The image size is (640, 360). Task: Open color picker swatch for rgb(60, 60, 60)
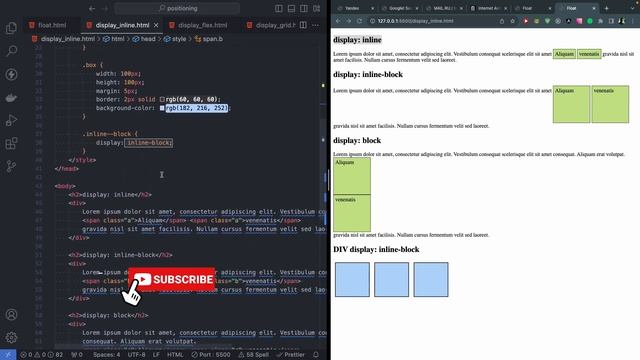click(162, 100)
